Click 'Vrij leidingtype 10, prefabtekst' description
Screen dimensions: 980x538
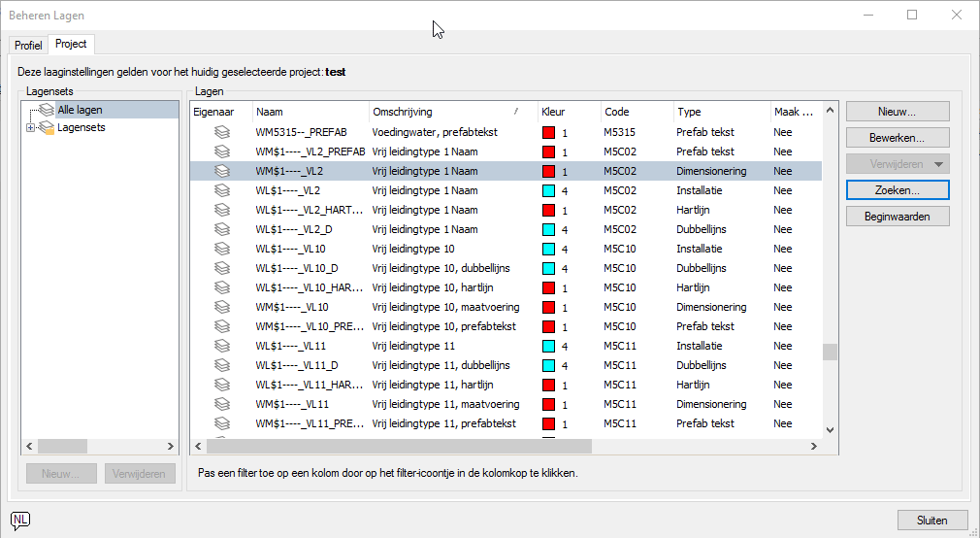pos(443,326)
